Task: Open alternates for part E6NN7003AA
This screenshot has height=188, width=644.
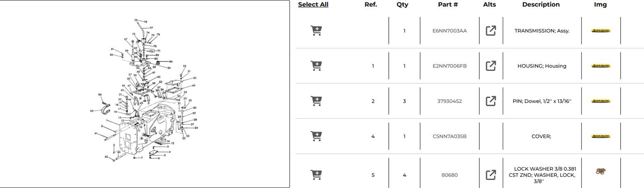Action: pos(491,31)
